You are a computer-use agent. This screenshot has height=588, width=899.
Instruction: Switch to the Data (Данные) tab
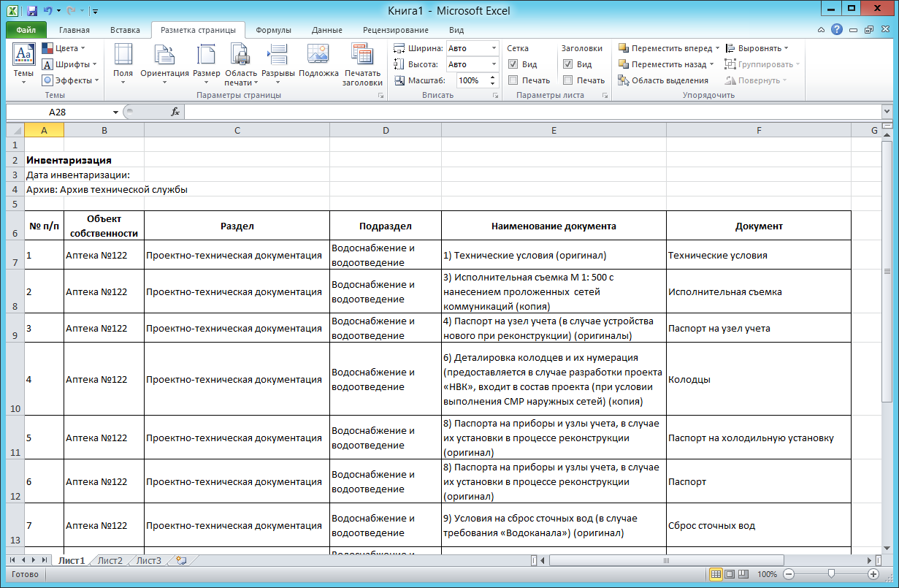(x=326, y=30)
